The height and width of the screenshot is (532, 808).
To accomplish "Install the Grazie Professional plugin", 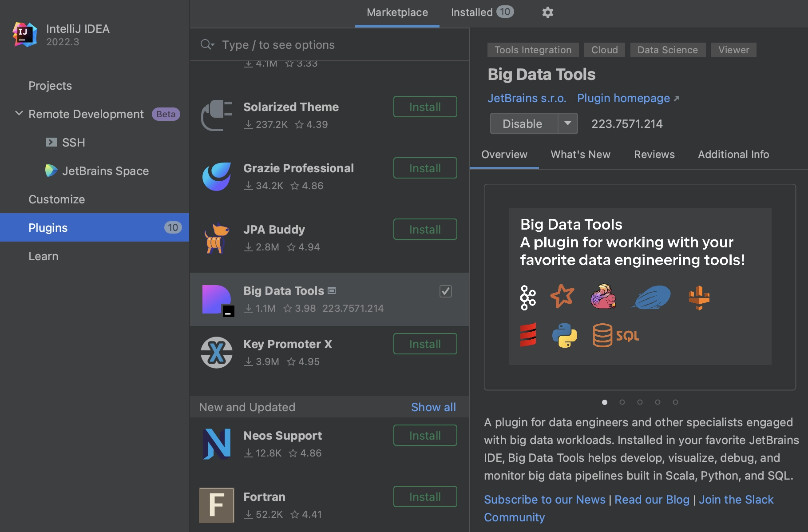I will [x=425, y=168].
